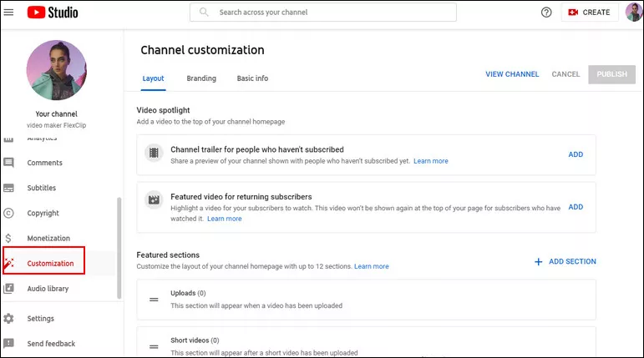Screen dimensions: 644x358
Task: Click the featured video icon
Action: click(x=154, y=200)
